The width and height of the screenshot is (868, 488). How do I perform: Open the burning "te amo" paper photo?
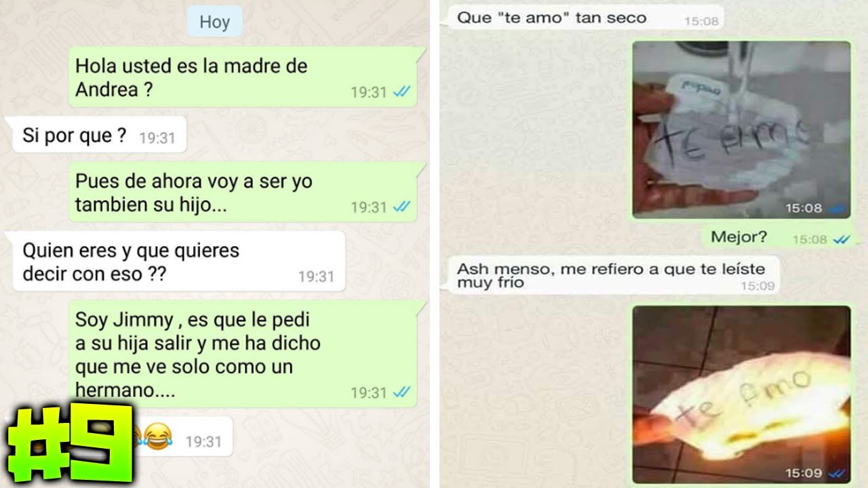point(741,395)
